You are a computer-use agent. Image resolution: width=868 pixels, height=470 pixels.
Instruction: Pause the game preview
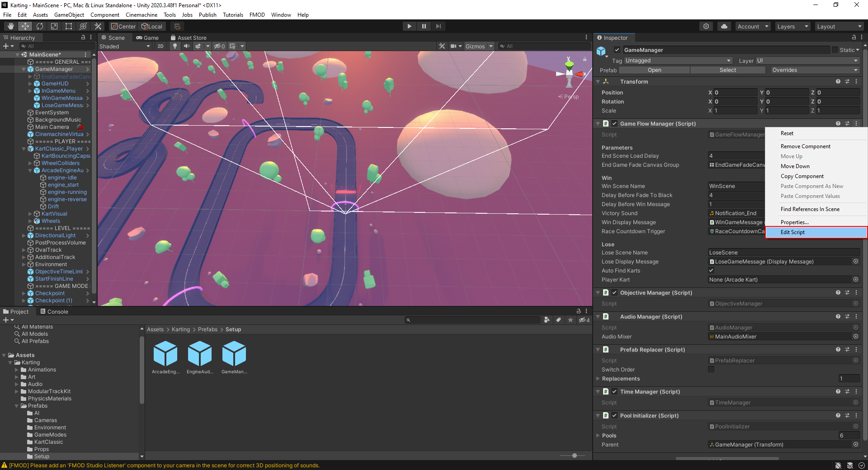(424, 26)
